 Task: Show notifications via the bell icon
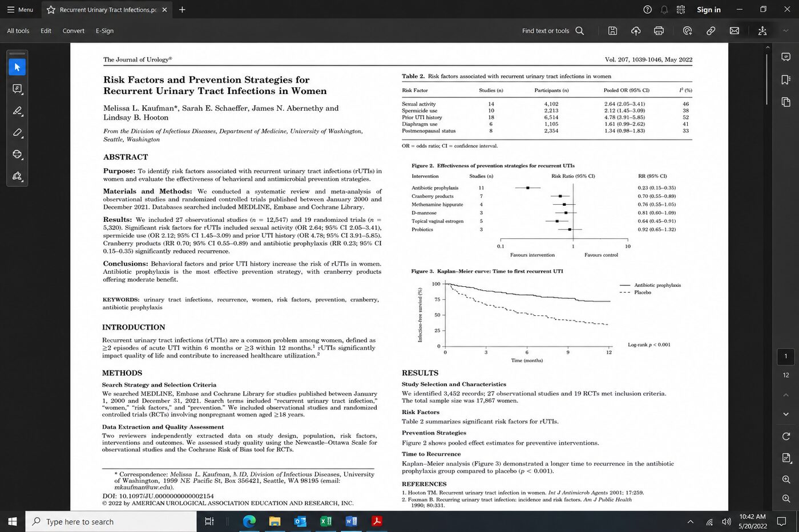point(664,10)
